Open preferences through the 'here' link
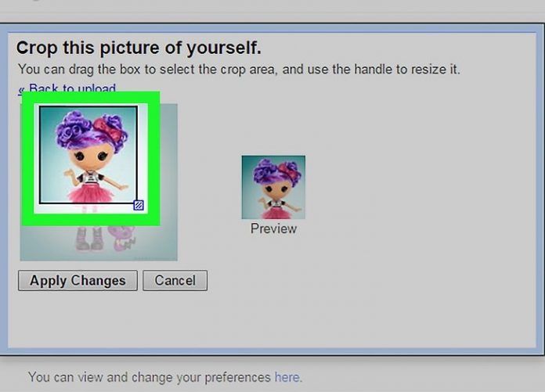The image size is (545, 392). coord(287,377)
